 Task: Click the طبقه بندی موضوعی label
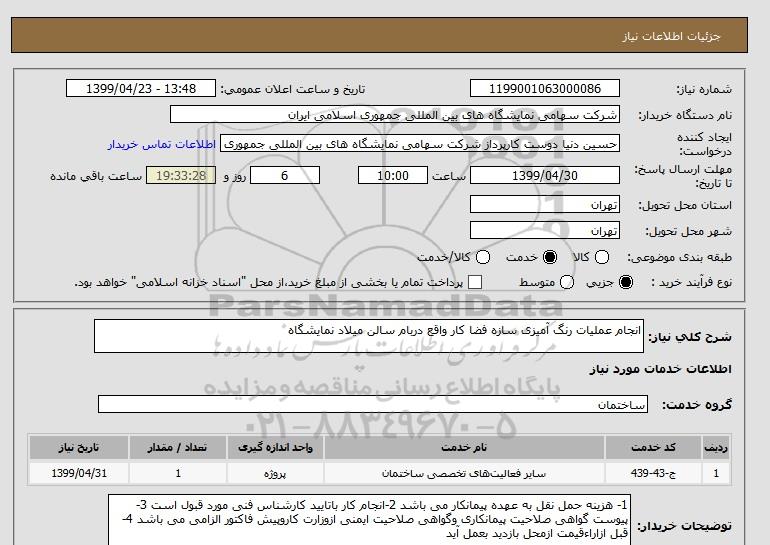(679, 257)
